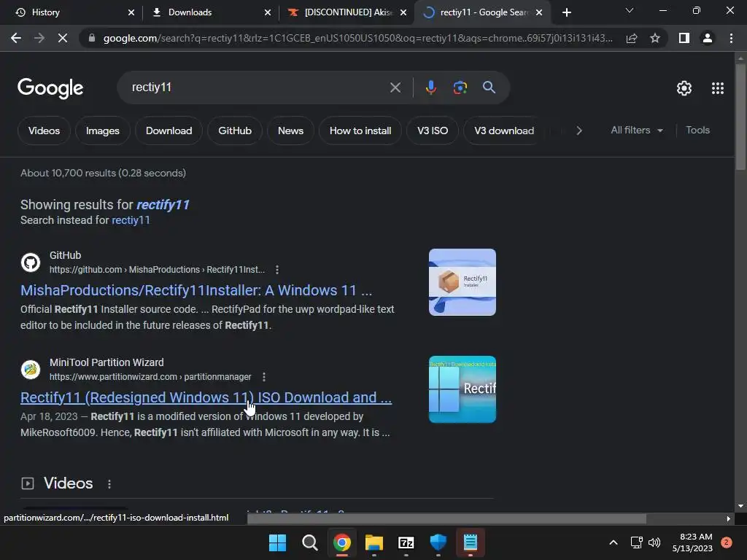Click the address bar URL
747x560 pixels.
[x=357, y=38]
